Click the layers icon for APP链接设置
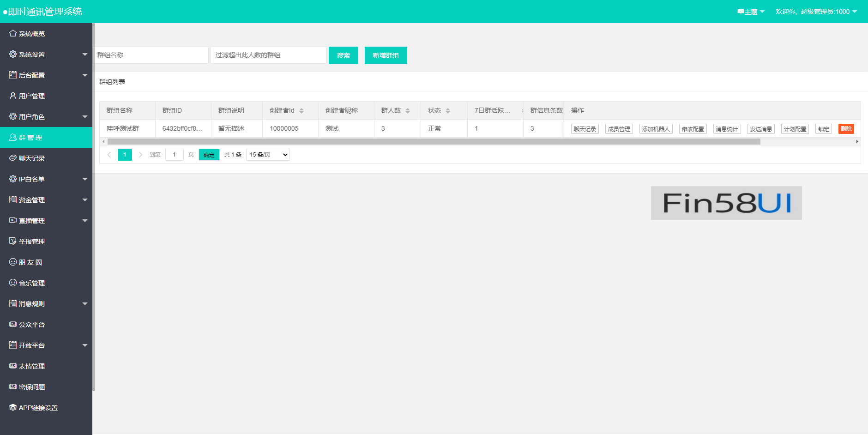 [13, 407]
